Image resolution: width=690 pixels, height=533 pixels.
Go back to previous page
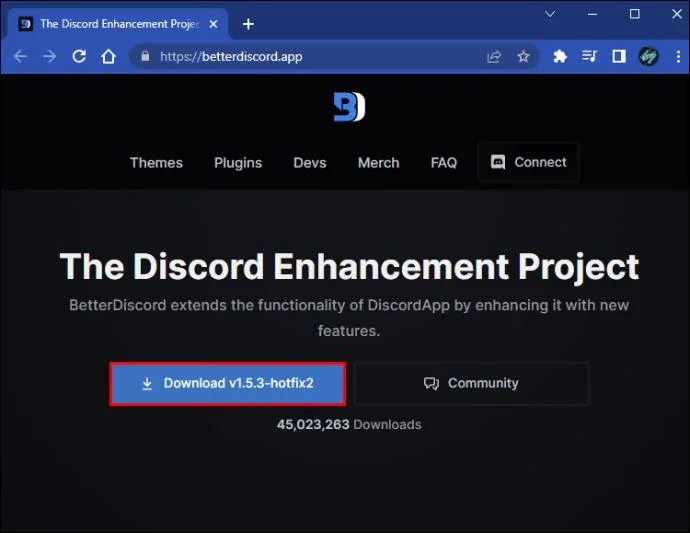click(20, 56)
